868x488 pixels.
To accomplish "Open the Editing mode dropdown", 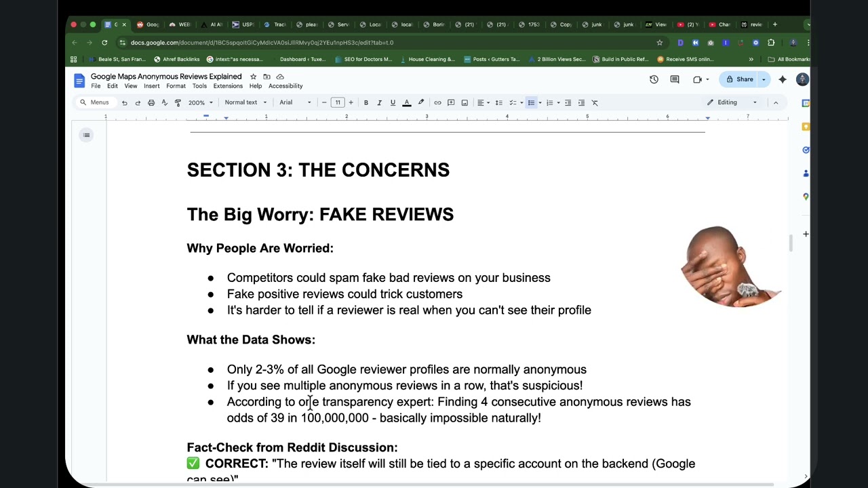I will 732,102.
